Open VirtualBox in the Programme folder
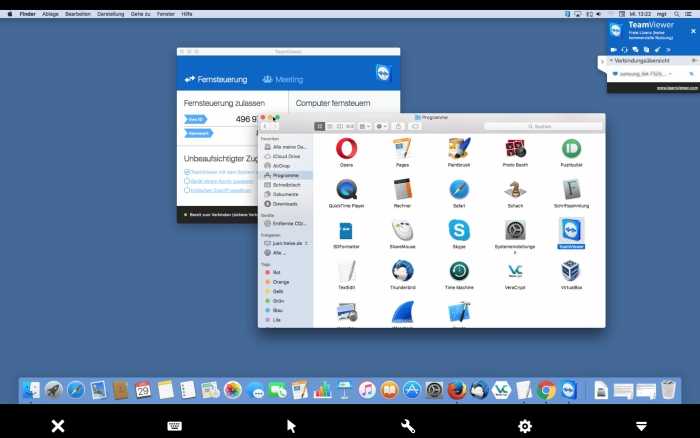 click(x=571, y=271)
